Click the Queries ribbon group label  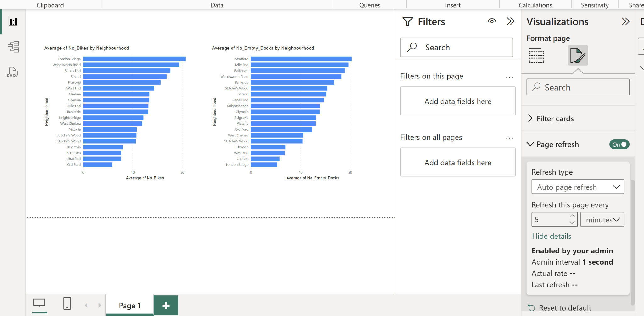370,5
